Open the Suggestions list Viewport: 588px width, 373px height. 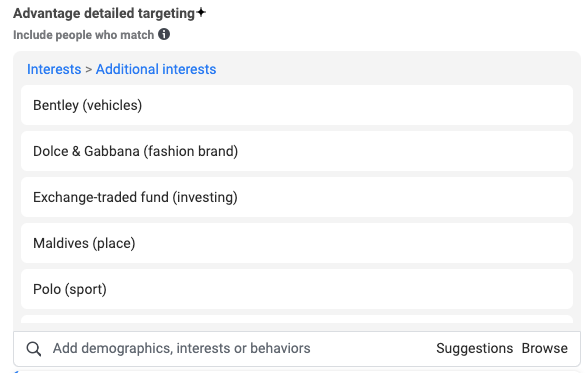[x=474, y=348]
